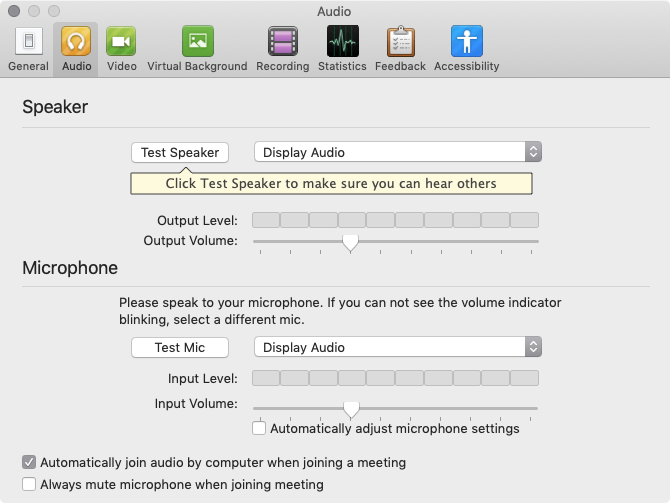The width and height of the screenshot is (670, 503).
Task: Open the Accessibility figure icon
Action: pyautogui.click(x=467, y=41)
